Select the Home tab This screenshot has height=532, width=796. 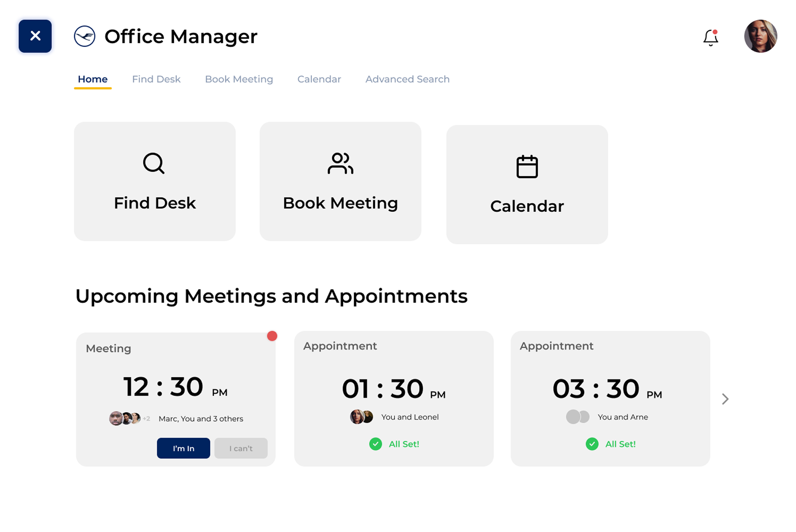point(93,79)
